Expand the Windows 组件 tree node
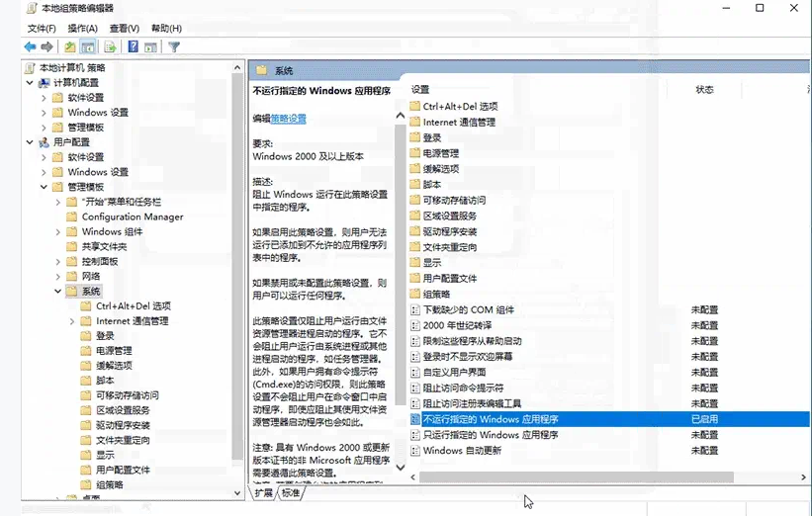The image size is (812, 518). click(57, 231)
